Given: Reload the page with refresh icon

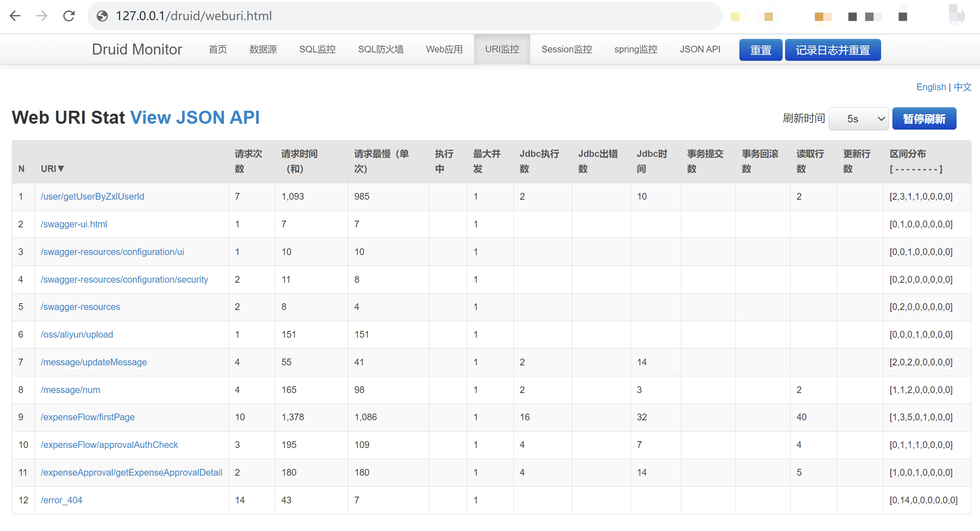Looking at the screenshot, I should click(x=69, y=16).
